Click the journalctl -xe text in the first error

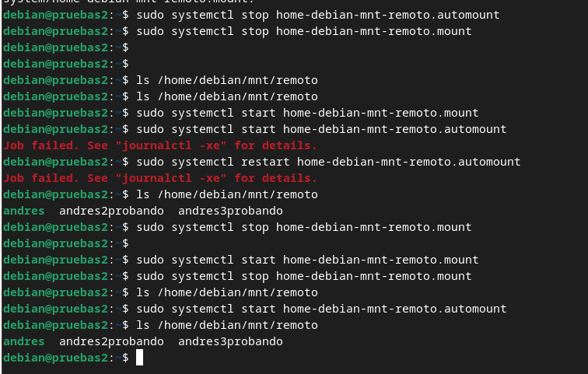coord(171,145)
